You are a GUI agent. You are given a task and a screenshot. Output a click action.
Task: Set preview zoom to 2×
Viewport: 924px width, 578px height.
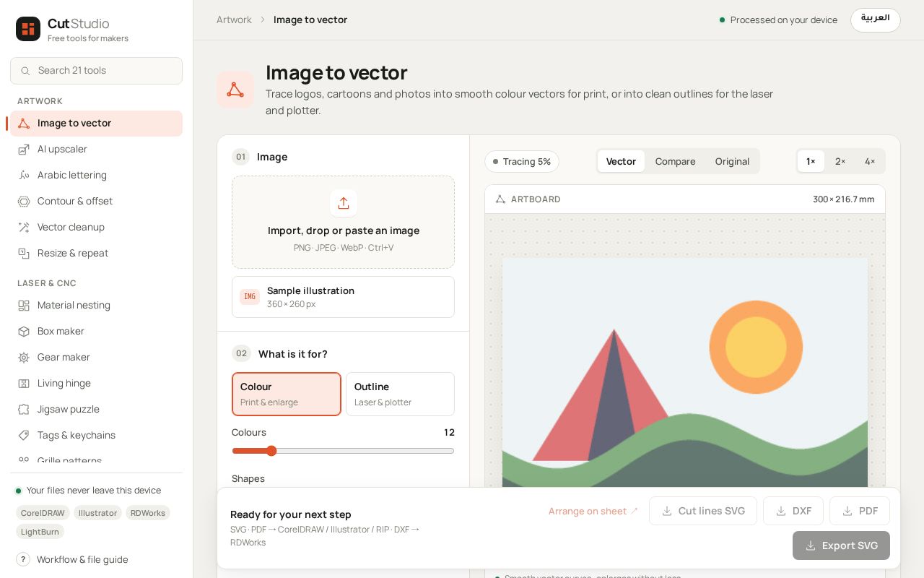(840, 161)
